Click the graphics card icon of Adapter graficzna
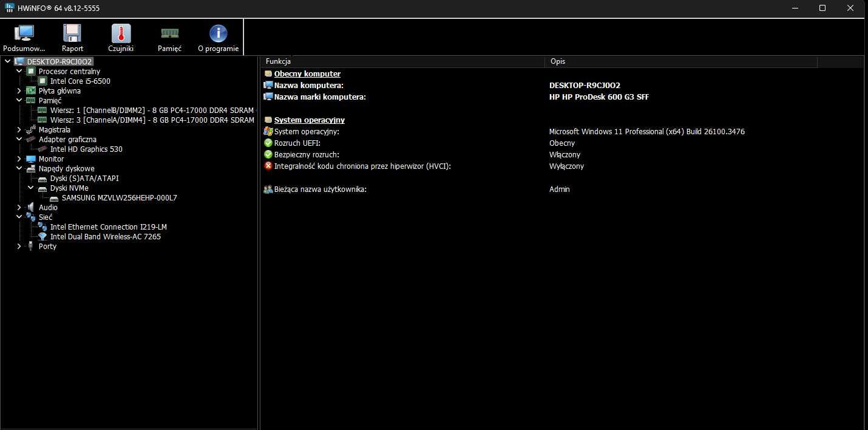Screen dimensions: 868x430 pos(31,139)
